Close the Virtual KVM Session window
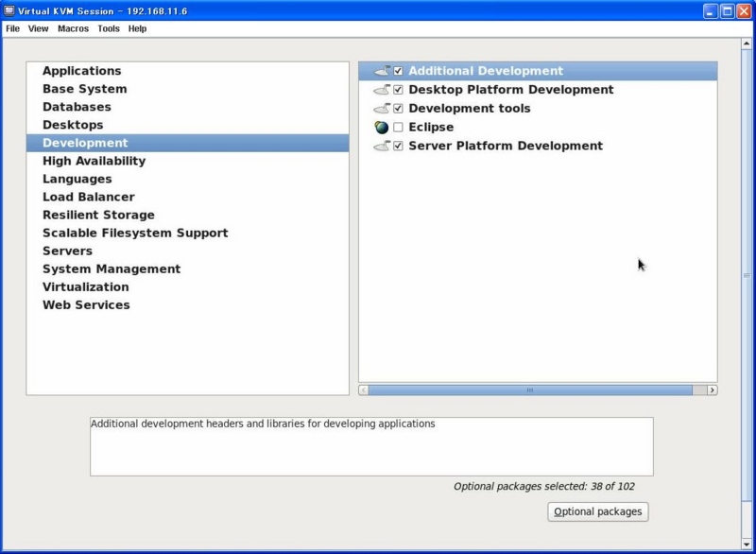Screen dimensions: 756x554 [x=745, y=11]
